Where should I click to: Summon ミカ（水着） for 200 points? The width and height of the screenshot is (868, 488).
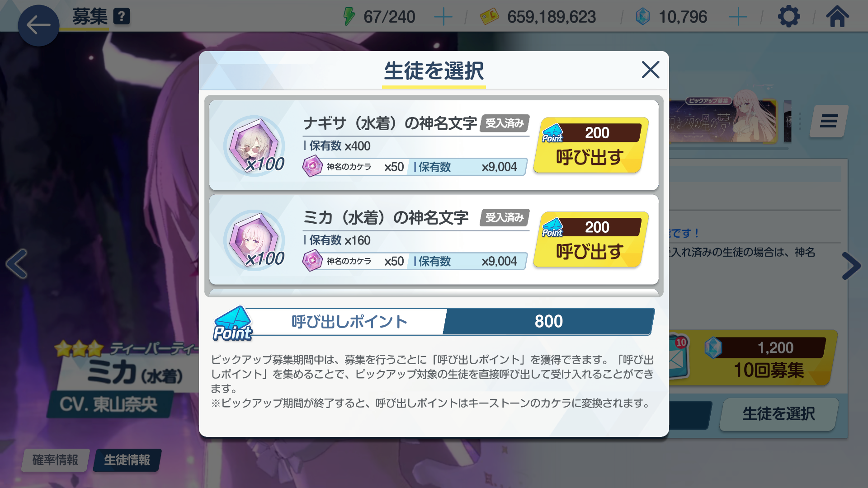pos(591,239)
